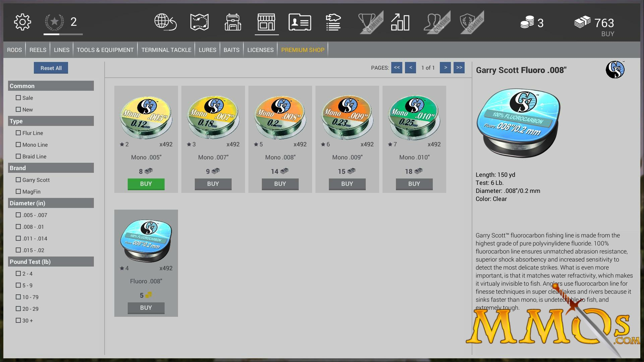The height and width of the screenshot is (362, 644).
Task: Open the shop storefront icon
Action: tap(267, 22)
